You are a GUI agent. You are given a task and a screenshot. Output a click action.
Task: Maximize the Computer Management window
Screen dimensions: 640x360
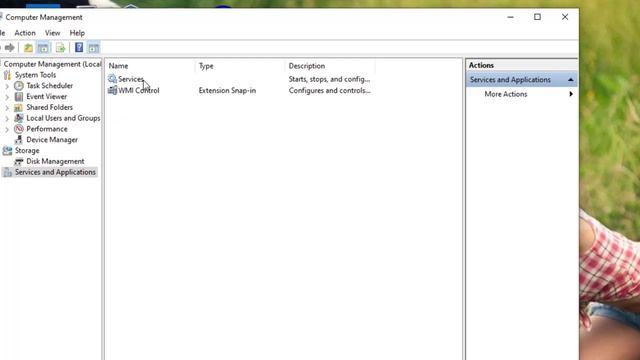tap(538, 17)
